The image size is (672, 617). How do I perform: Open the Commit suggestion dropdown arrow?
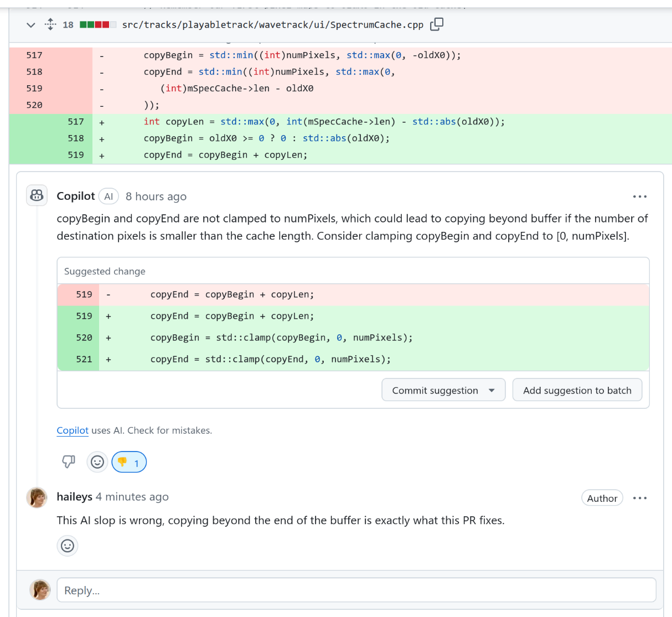click(x=492, y=390)
